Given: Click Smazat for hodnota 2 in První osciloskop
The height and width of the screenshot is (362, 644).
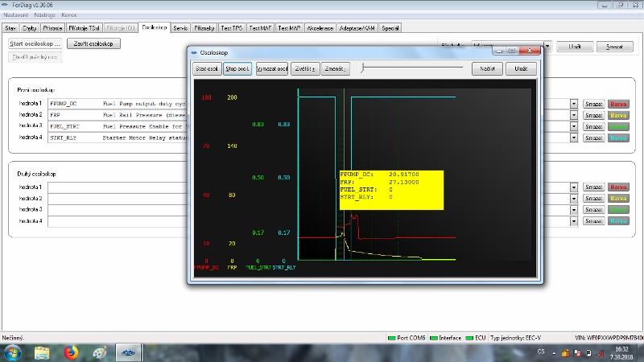Looking at the screenshot, I should pyautogui.click(x=593, y=115).
